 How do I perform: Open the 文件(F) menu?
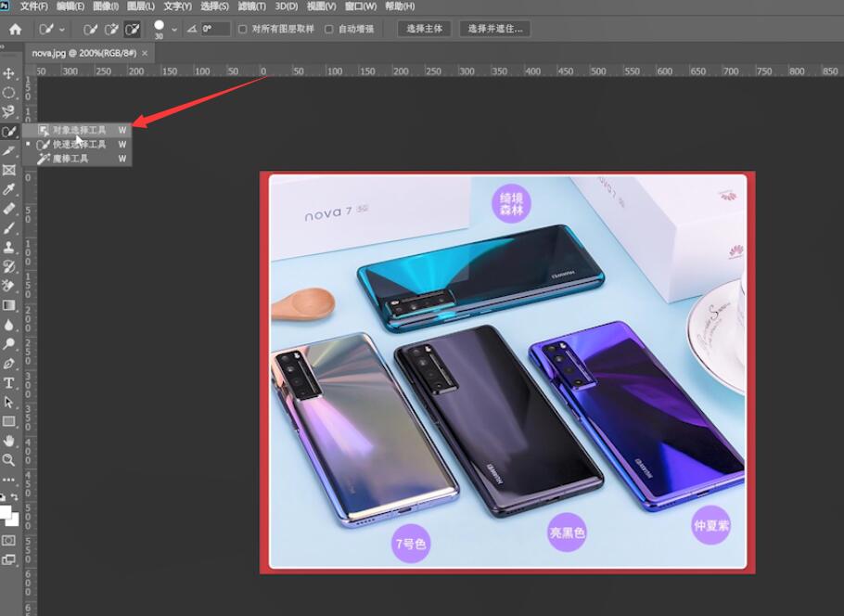[34, 6]
